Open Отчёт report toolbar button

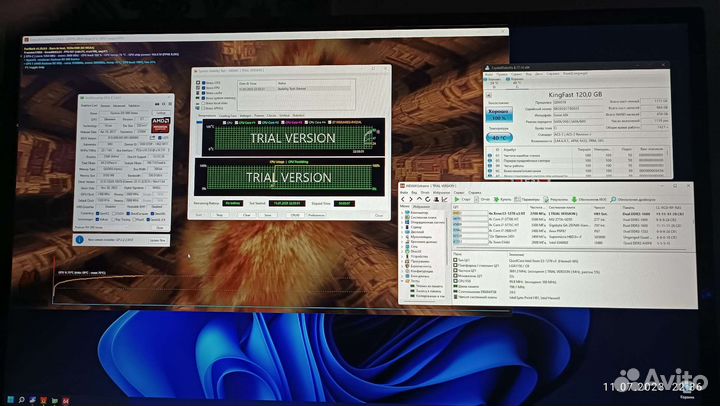(482, 199)
